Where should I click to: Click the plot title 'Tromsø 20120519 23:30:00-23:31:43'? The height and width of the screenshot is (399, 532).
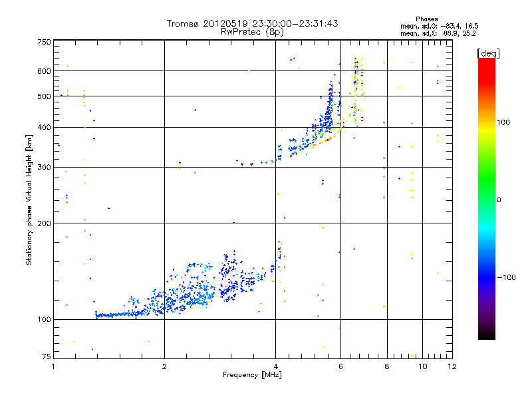click(252, 23)
